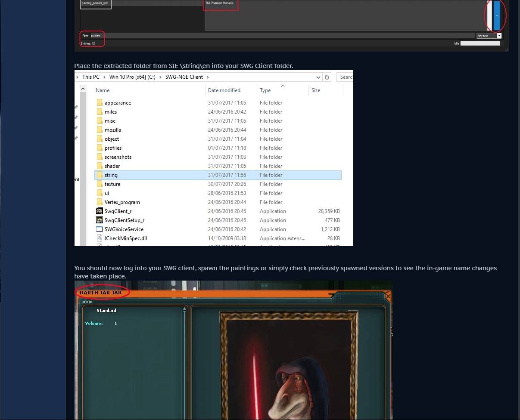Select the SwgClientSetup_r application icon

(x=100, y=220)
